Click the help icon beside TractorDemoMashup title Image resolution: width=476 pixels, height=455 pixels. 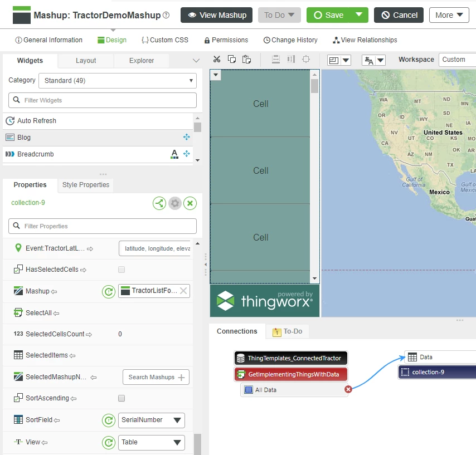tap(166, 15)
